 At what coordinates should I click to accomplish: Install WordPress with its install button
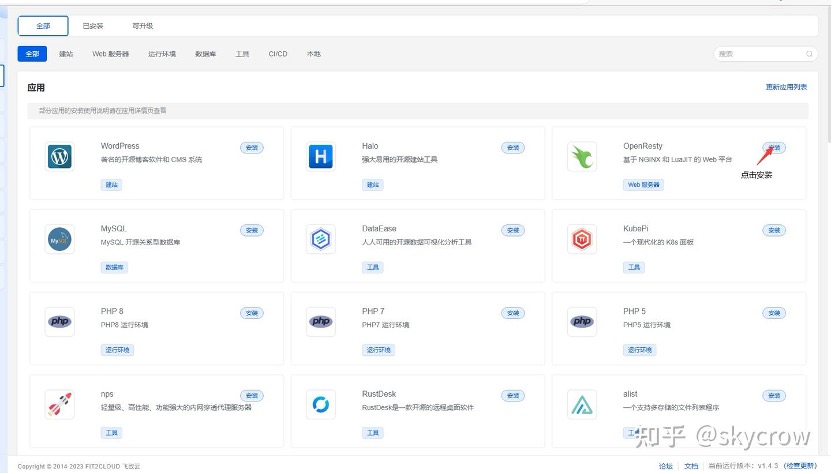tap(252, 148)
